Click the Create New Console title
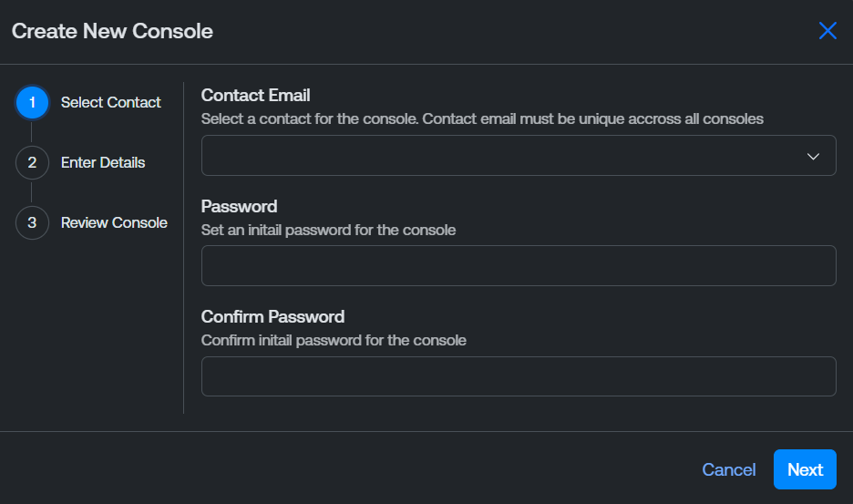Screen dimensions: 853x504 coord(112,31)
